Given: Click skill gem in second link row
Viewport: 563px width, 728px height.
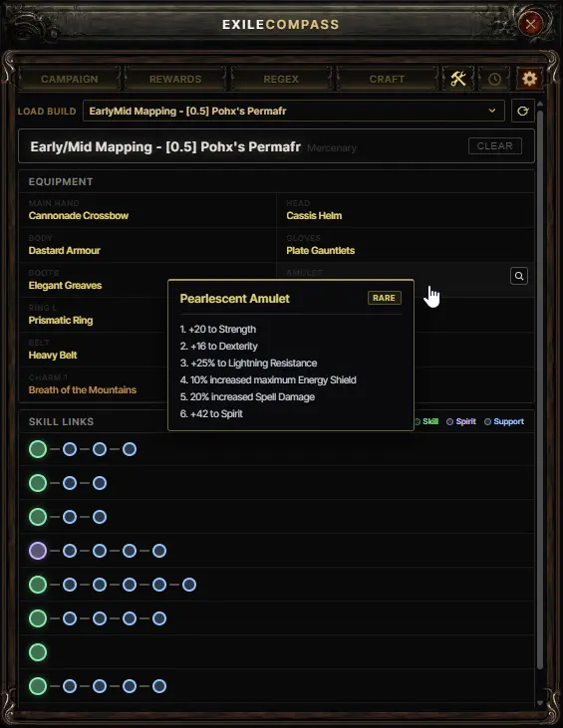Looking at the screenshot, I should click(x=38, y=483).
